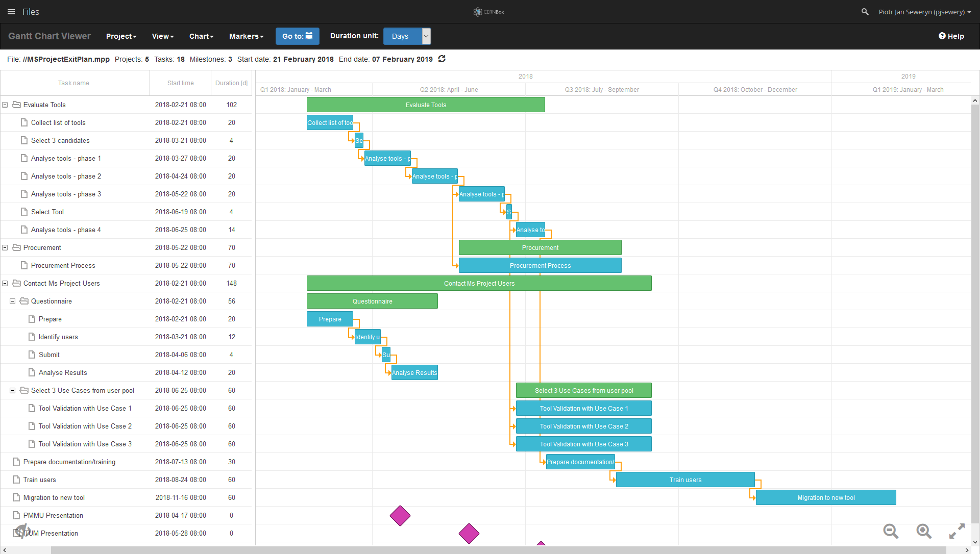Click the CERN logo icon in title bar
This screenshot has height=554, width=980.
pos(477,11)
